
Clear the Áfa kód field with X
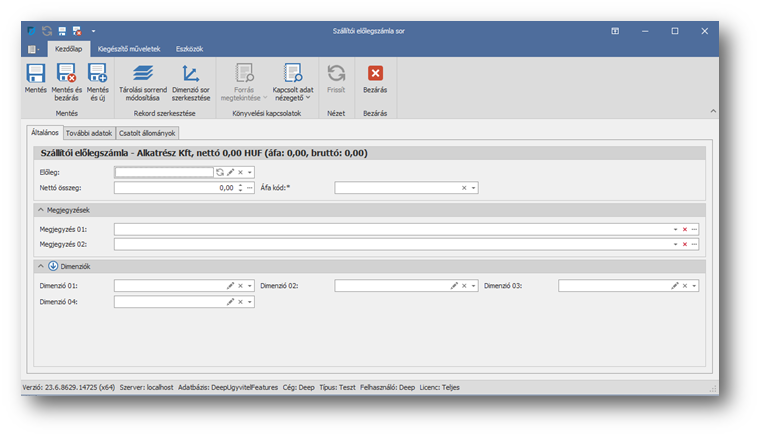click(x=464, y=187)
